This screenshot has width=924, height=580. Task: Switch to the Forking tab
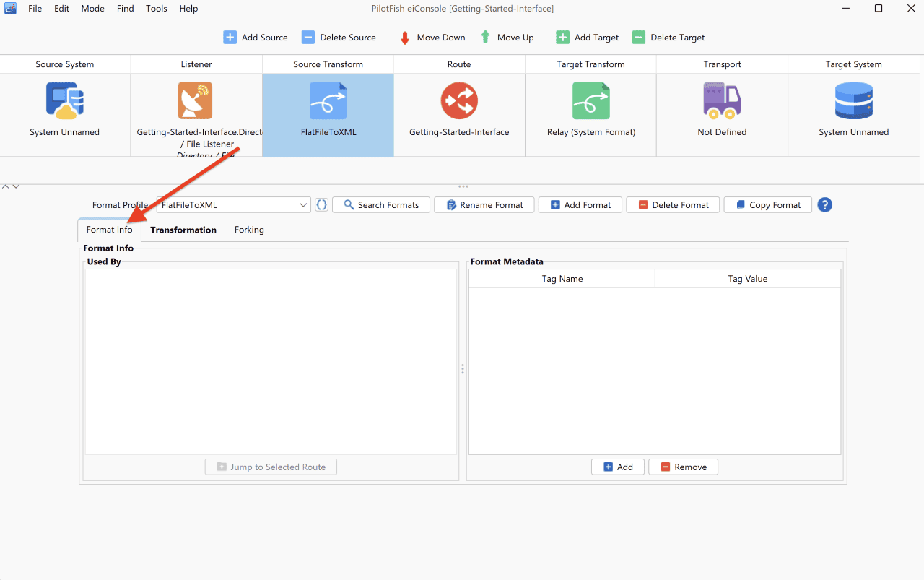click(x=249, y=230)
